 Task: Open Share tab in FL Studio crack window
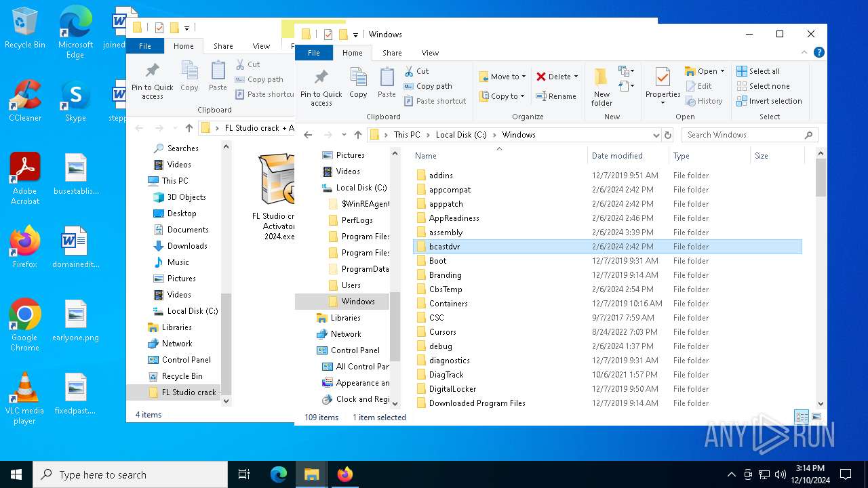click(223, 46)
